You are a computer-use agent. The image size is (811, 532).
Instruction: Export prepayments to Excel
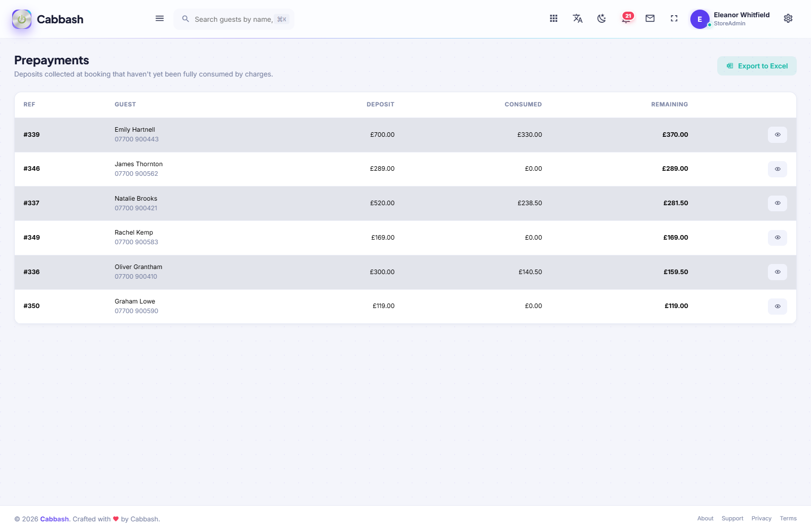point(757,66)
